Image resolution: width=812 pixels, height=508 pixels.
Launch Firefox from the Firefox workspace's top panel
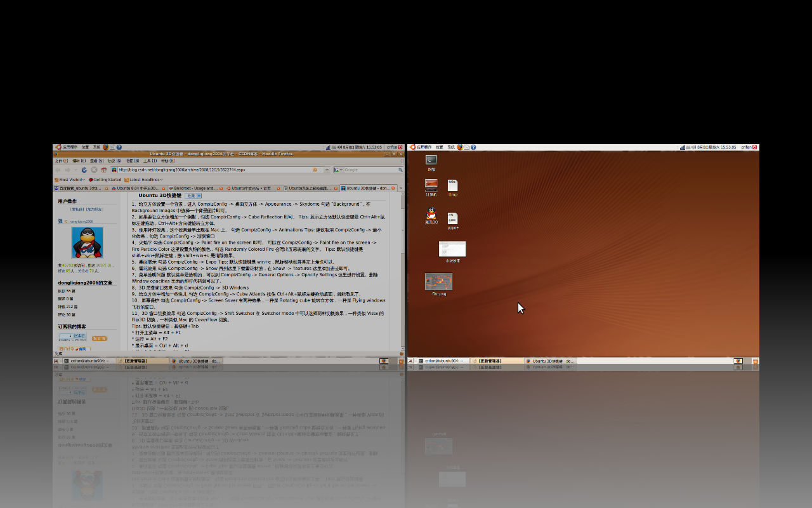(105, 147)
